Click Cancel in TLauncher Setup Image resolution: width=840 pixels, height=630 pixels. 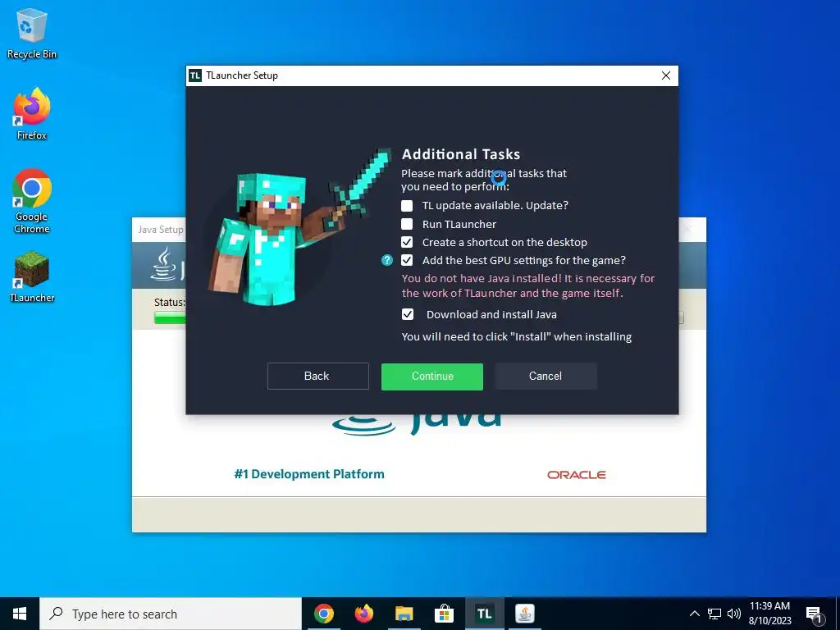[546, 376]
